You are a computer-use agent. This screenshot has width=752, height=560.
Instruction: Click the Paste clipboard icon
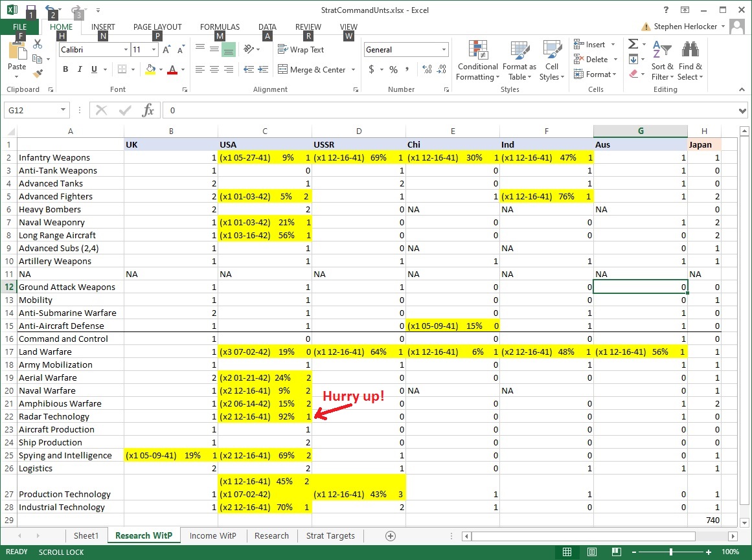coord(17,52)
